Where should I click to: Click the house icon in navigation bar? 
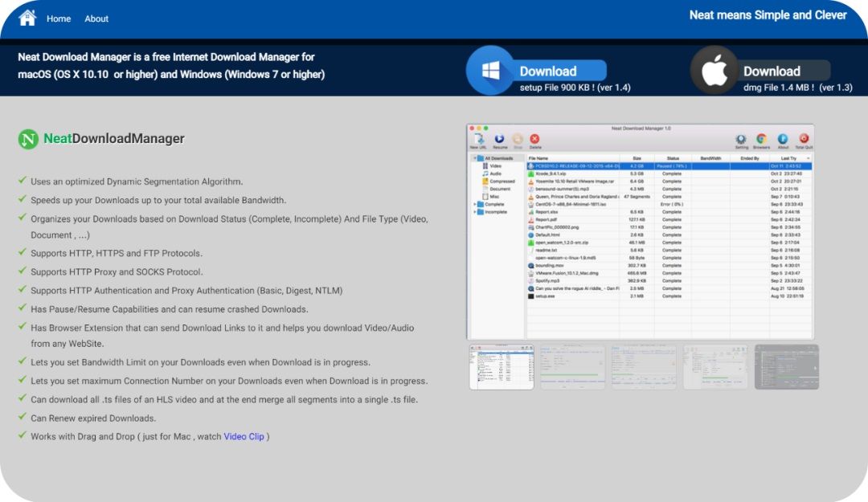(x=27, y=18)
